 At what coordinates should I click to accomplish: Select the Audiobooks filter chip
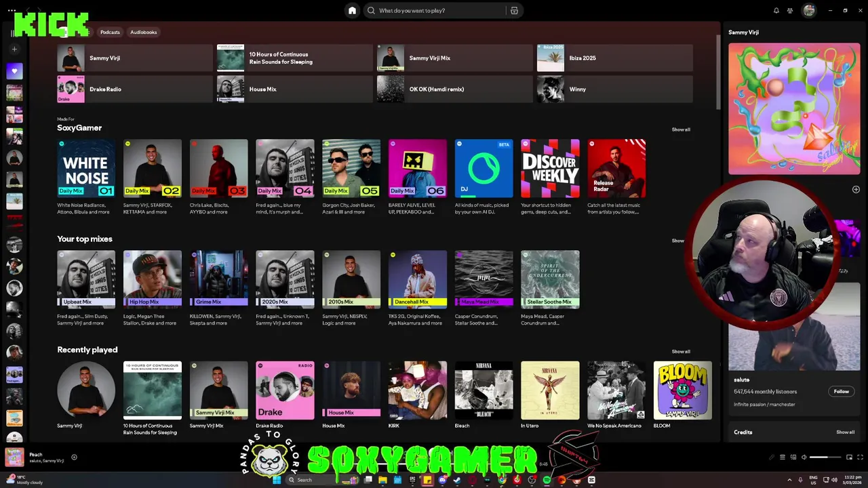144,32
